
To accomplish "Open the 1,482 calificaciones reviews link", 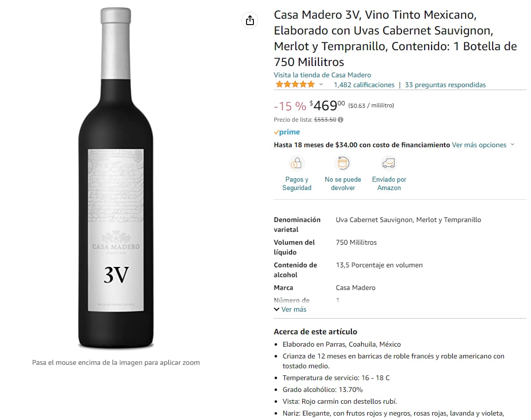I will (364, 85).
